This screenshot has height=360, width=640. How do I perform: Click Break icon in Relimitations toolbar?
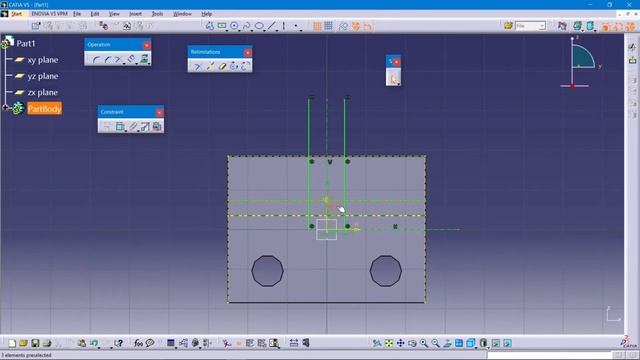point(210,66)
